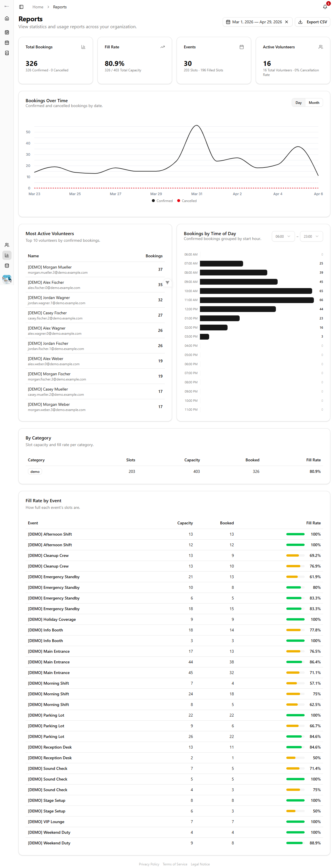The height and width of the screenshot is (868, 332).
Task: Click people icon on Active Volunteers card
Action: click(x=320, y=47)
